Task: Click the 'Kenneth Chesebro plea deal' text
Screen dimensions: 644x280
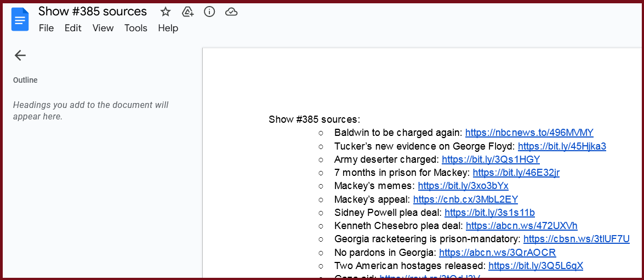Action: [x=399, y=226]
